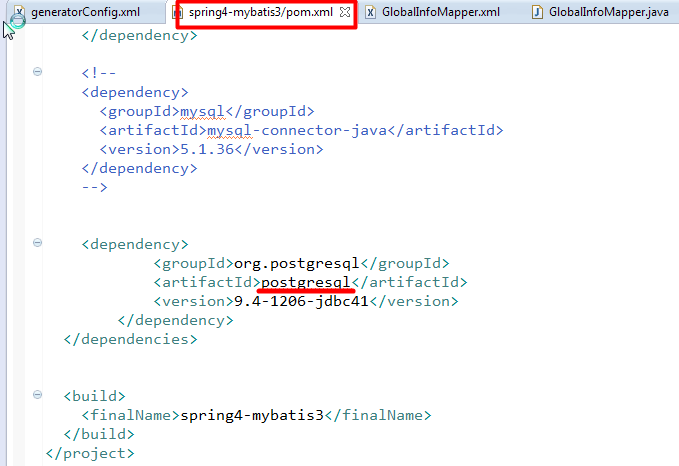Click the mysql groupId value
This screenshot has height=466, width=679.
click(x=203, y=111)
